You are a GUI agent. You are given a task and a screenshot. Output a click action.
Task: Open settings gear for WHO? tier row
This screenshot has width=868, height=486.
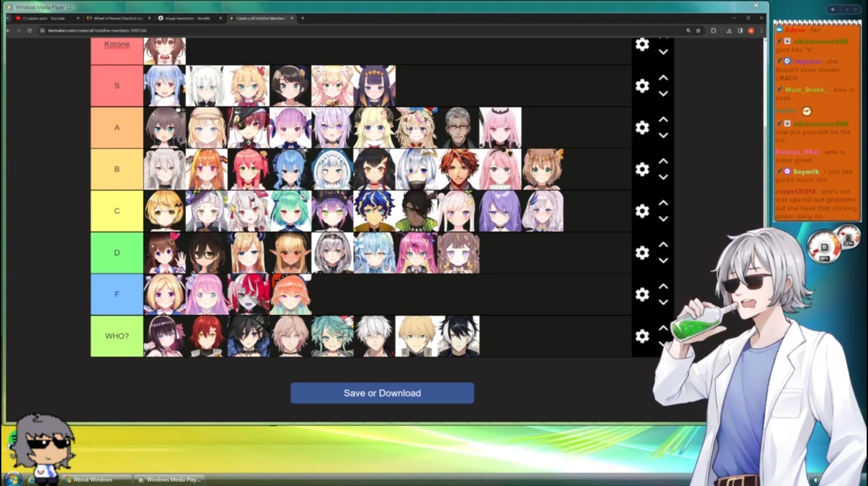(642, 336)
